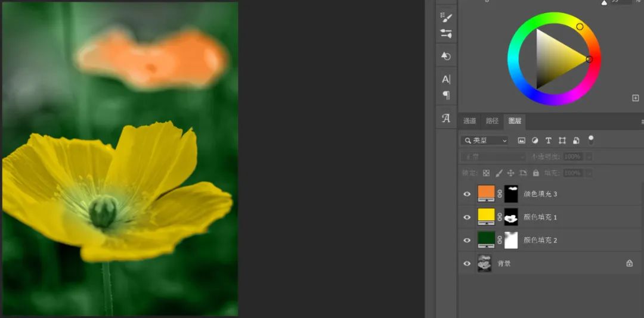Screen dimensions: 644x318
Task: Open the Glyphs panel icon
Action: (x=446, y=119)
